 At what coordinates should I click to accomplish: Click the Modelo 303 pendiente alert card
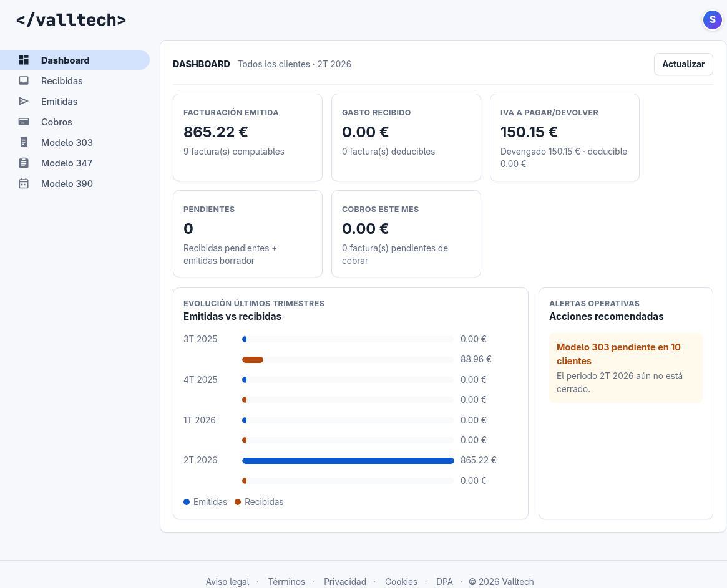tap(626, 368)
